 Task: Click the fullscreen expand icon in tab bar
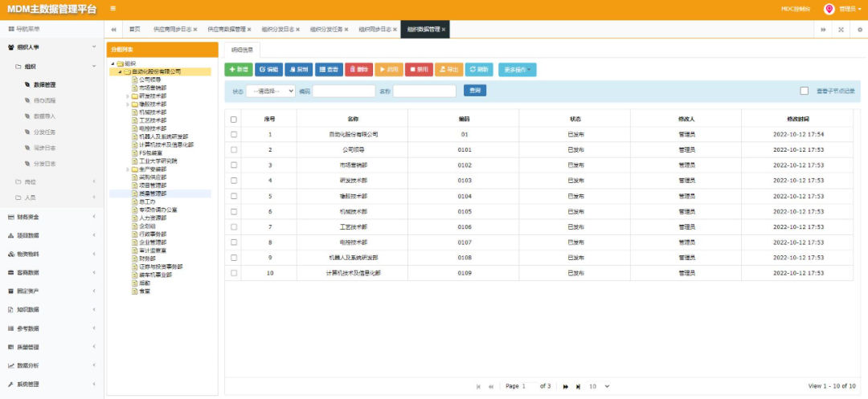(x=841, y=29)
